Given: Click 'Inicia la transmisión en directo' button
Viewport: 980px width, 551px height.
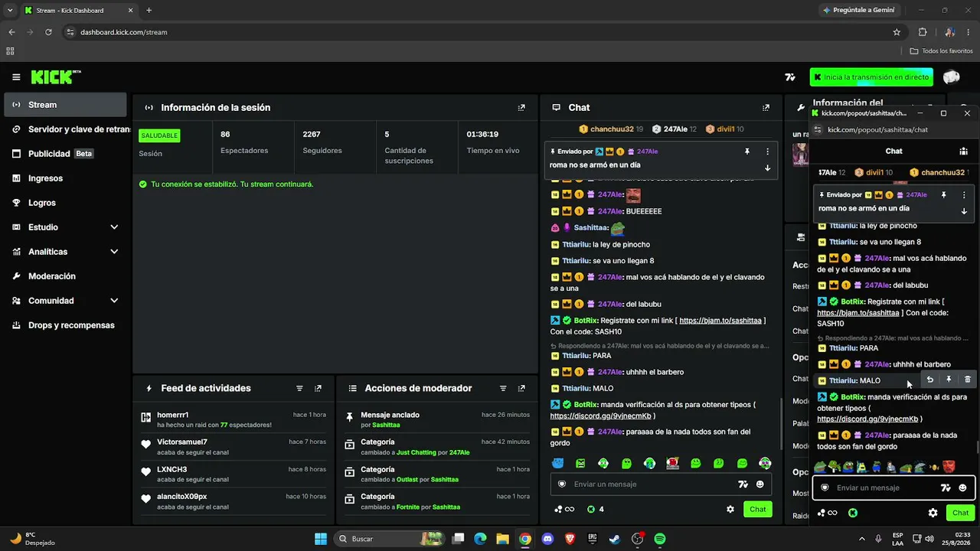Looking at the screenshot, I should pos(872,77).
